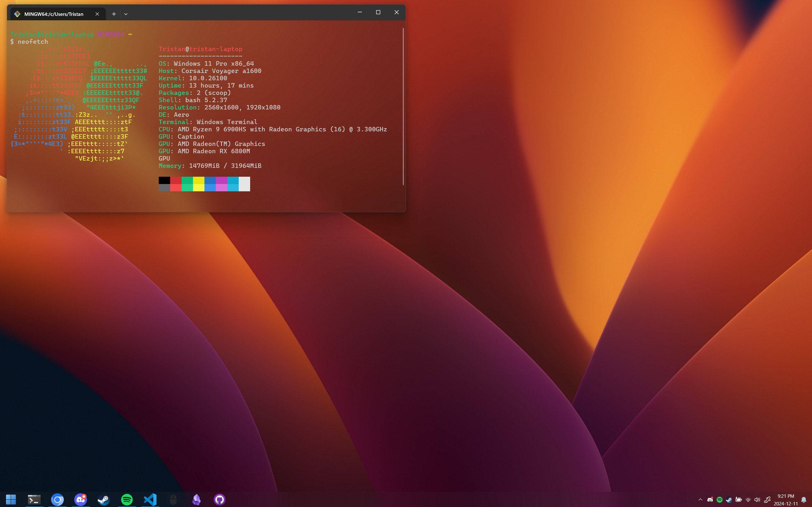Expand the hidden system tray icons
812x507 pixels.
click(700, 500)
